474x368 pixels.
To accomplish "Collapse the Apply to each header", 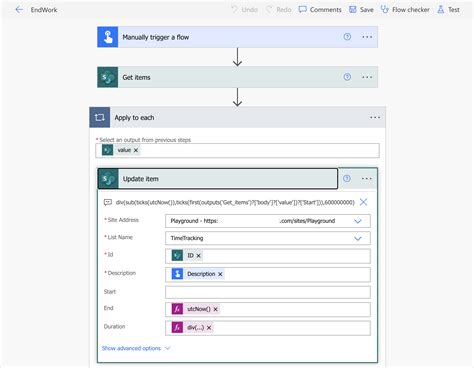I will pos(237,117).
